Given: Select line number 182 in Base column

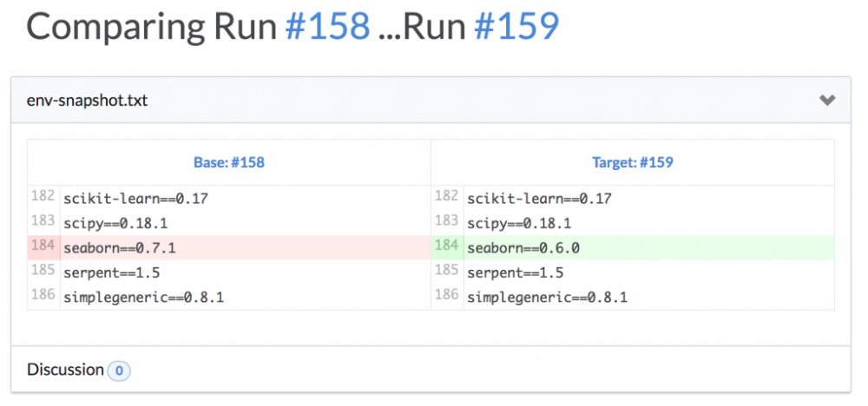Looking at the screenshot, I should [43, 198].
